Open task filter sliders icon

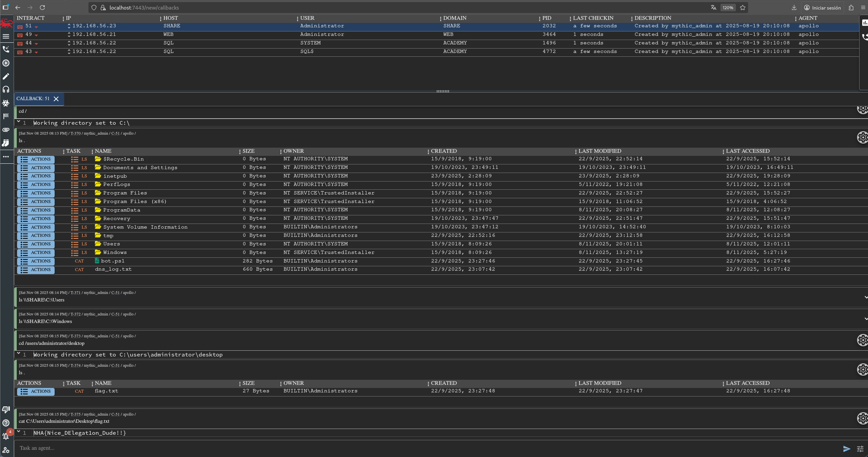click(860, 449)
